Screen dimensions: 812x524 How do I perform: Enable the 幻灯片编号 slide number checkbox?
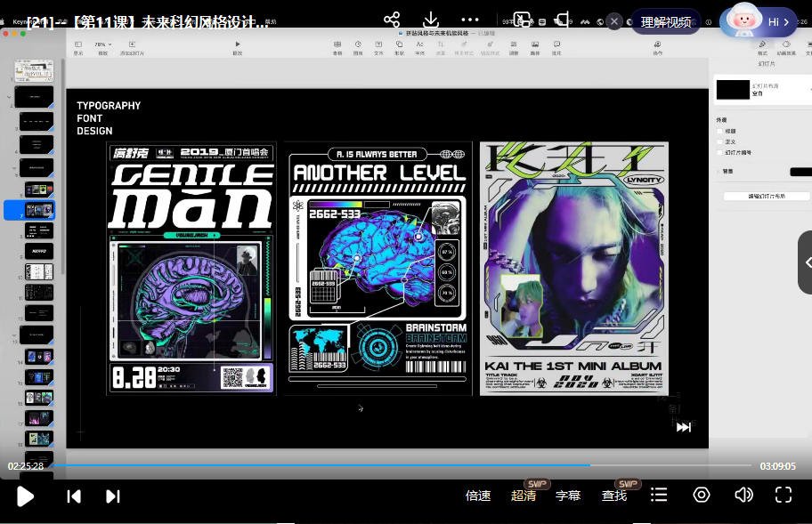(x=719, y=152)
